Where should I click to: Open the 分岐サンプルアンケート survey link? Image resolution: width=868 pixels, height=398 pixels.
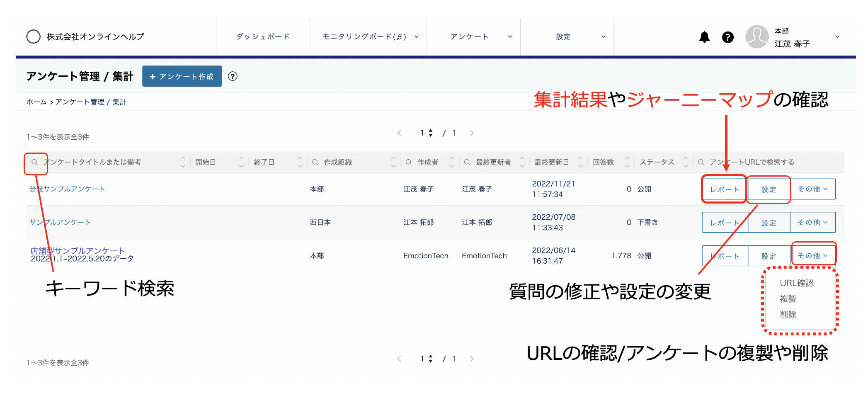[x=67, y=189]
